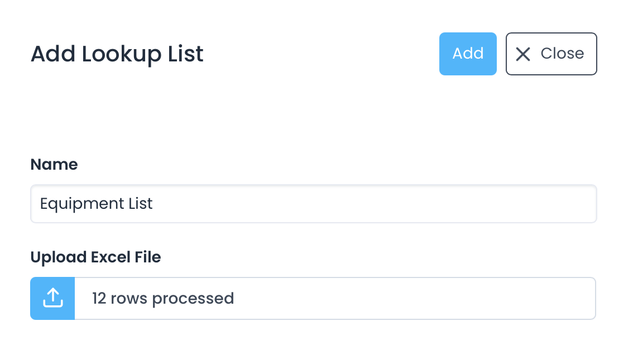Click the word "processed" in upload status
The width and height of the screenshot is (633, 364).
point(193,299)
